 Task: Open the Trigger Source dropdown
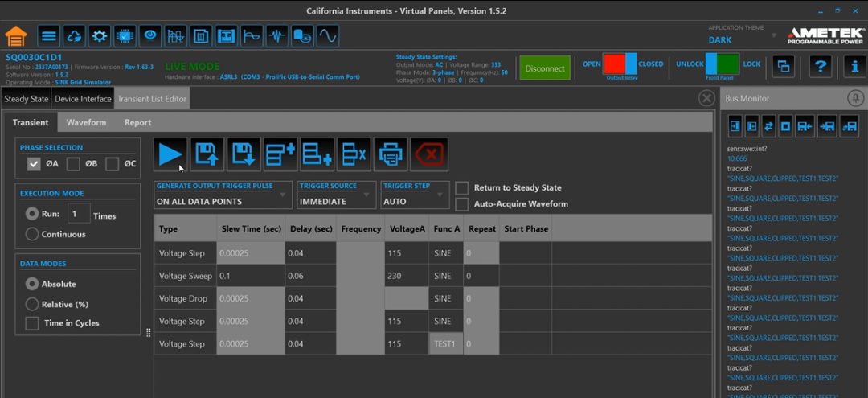pos(335,195)
